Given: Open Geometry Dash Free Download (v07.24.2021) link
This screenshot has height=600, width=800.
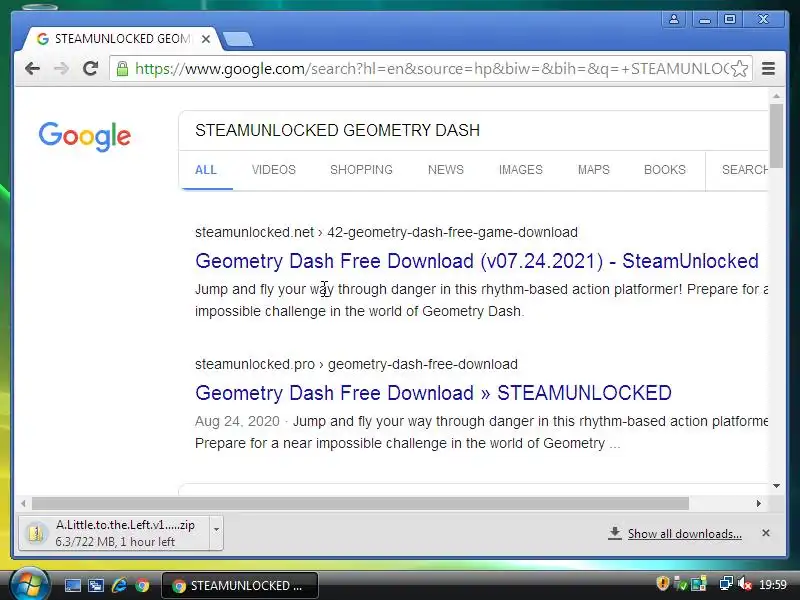Looking at the screenshot, I should (477, 261).
